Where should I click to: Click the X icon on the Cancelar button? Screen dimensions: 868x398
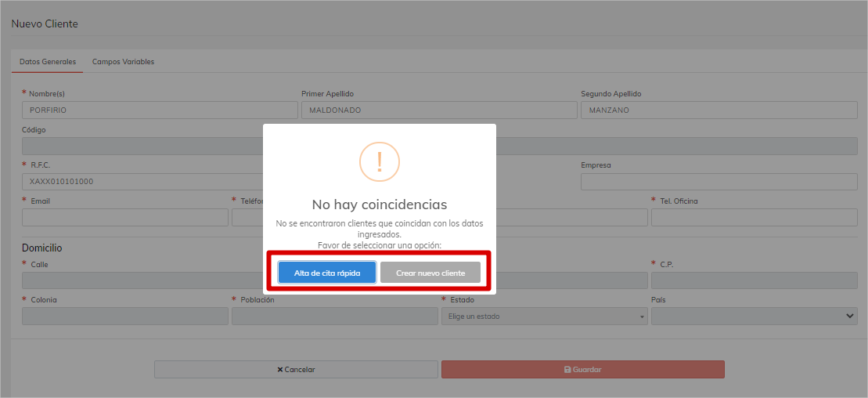click(x=280, y=370)
